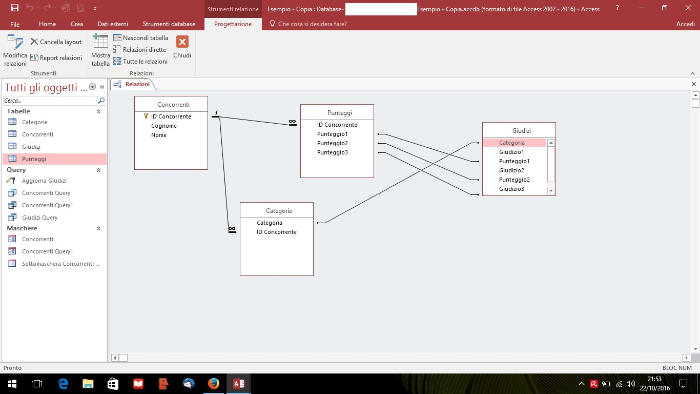Click the Giudizi table's down scroll arrow
The width and height of the screenshot is (700, 394).
coord(551,191)
